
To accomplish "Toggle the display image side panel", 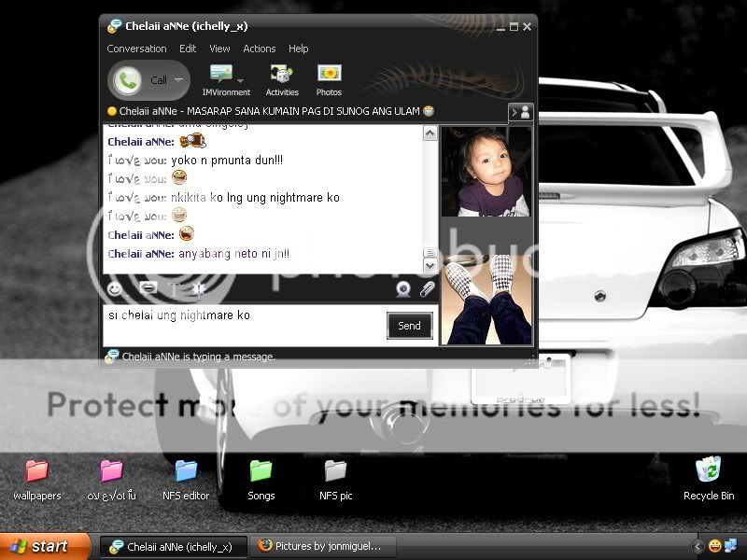I will point(520,112).
